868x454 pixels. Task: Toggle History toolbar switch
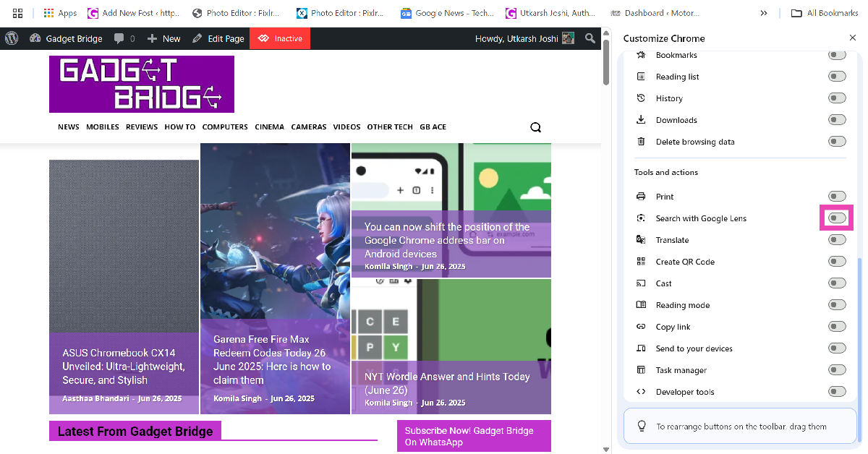tap(837, 98)
